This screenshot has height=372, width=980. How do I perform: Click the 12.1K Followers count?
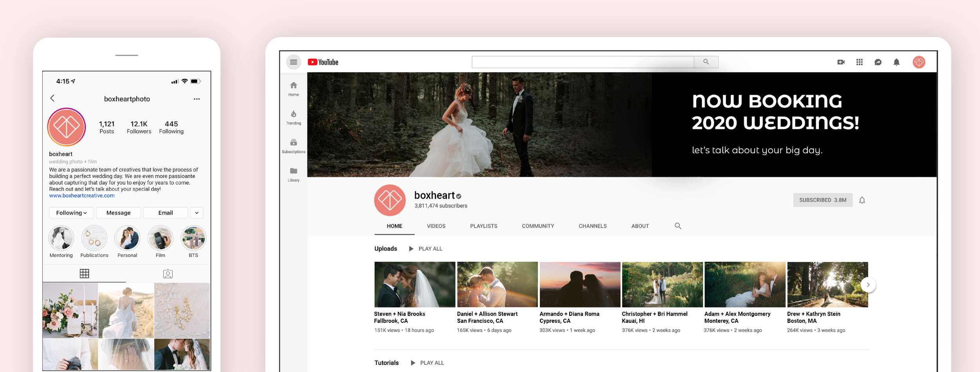coord(139,127)
